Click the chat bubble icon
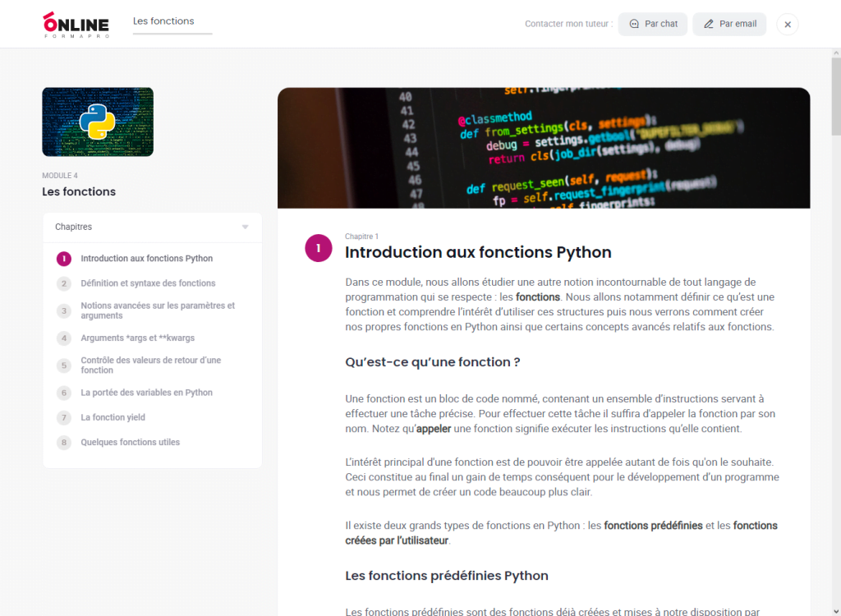The image size is (841, 616). [x=634, y=24]
